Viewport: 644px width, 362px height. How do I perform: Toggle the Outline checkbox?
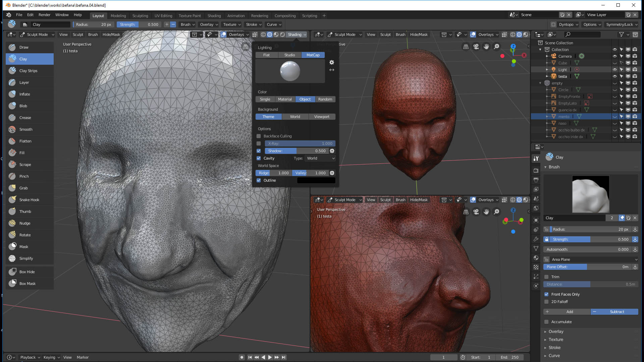point(259,180)
